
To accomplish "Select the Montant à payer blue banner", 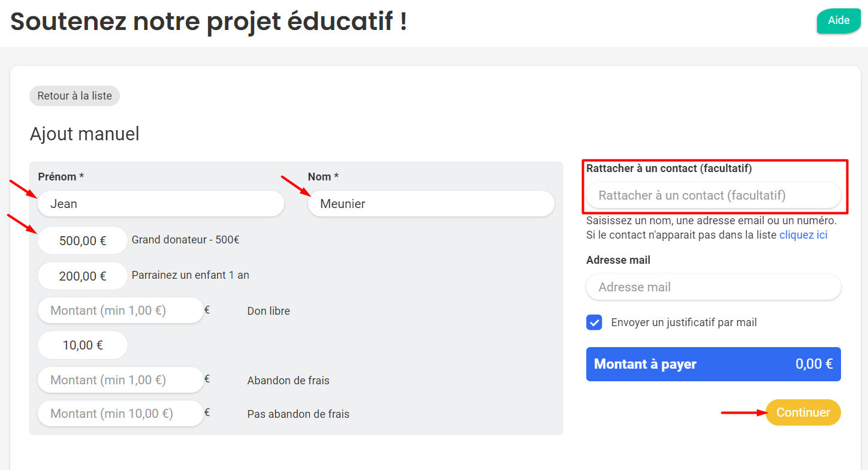I will point(713,364).
